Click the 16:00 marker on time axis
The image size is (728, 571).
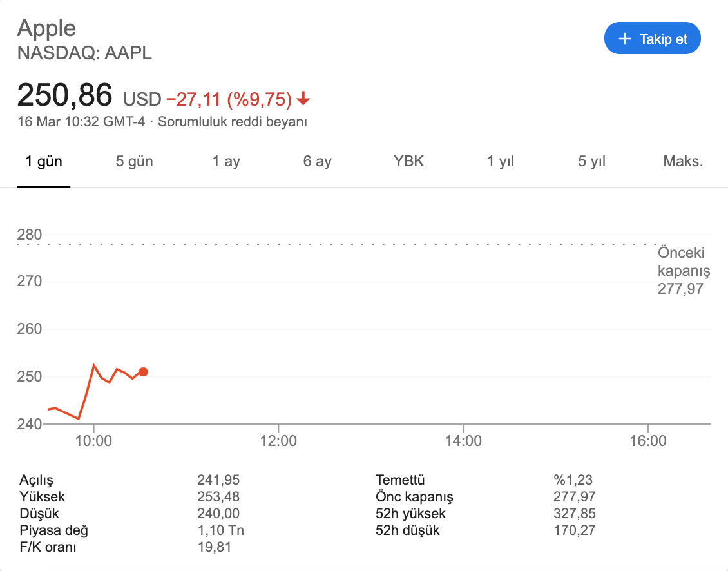point(647,440)
